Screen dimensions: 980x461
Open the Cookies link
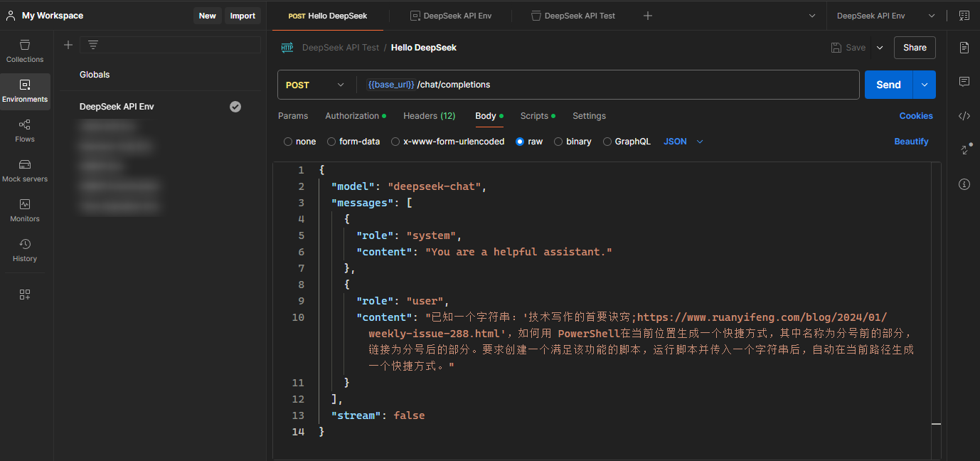[x=916, y=116]
